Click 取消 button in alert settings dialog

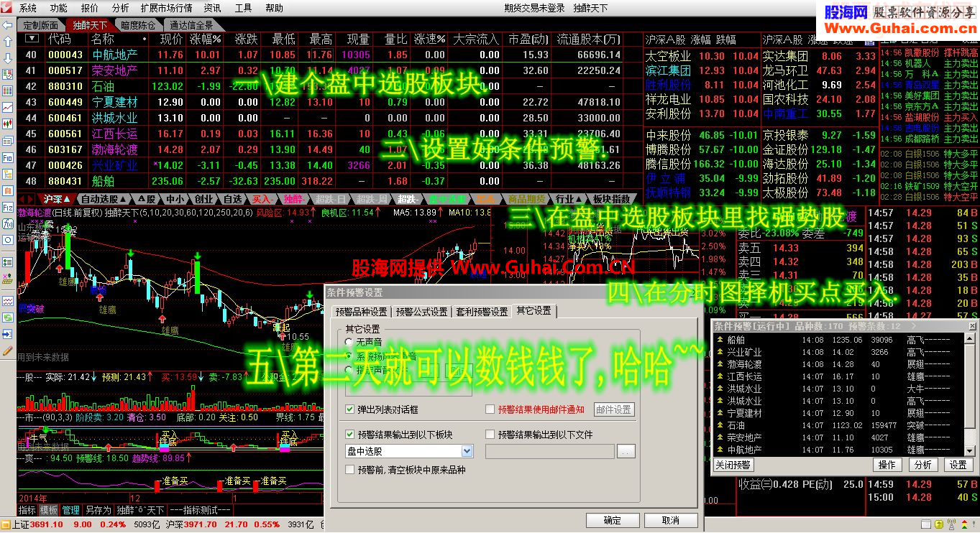pyautogui.click(x=670, y=520)
